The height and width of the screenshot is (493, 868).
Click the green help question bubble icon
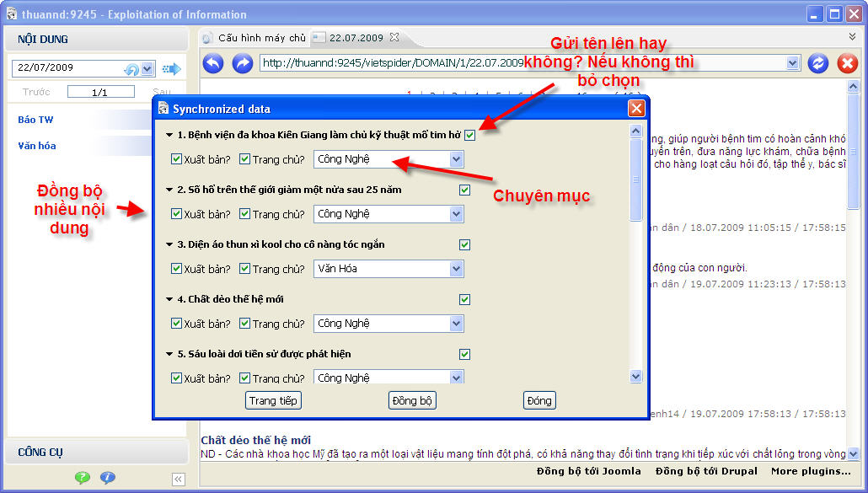tap(82, 478)
